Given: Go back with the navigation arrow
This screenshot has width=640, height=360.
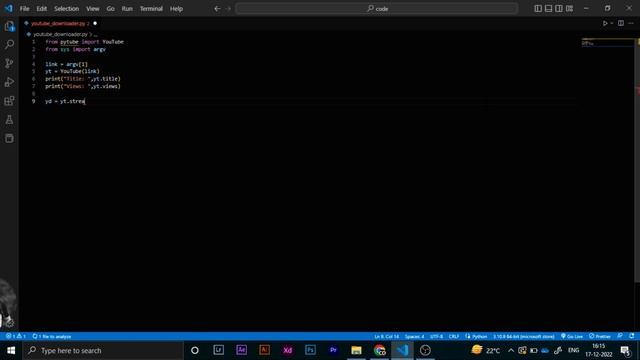Looking at the screenshot, I should click(217, 9).
